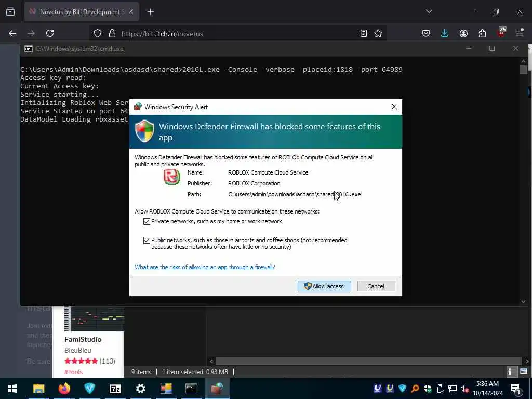This screenshot has height=399, width=532.
Task: Open the Pocket save icon in Firefox
Action: tap(426, 33)
